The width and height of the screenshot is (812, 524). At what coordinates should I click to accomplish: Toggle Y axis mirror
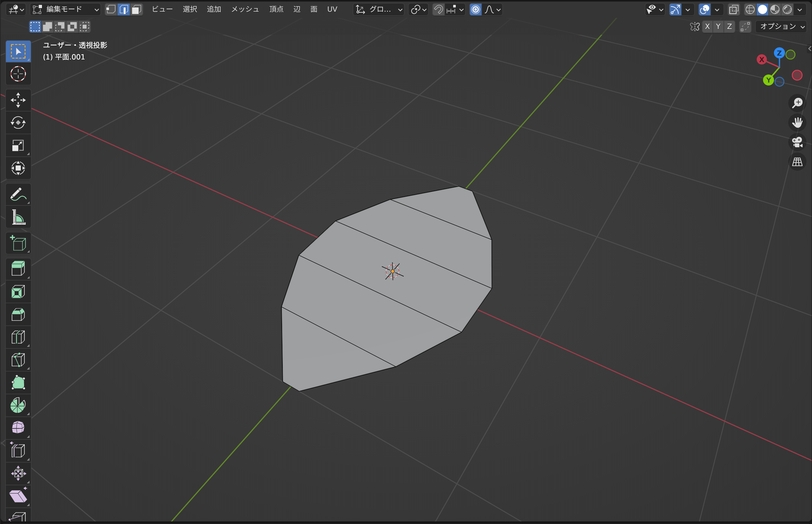pyautogui.click(x=718, y=27)
